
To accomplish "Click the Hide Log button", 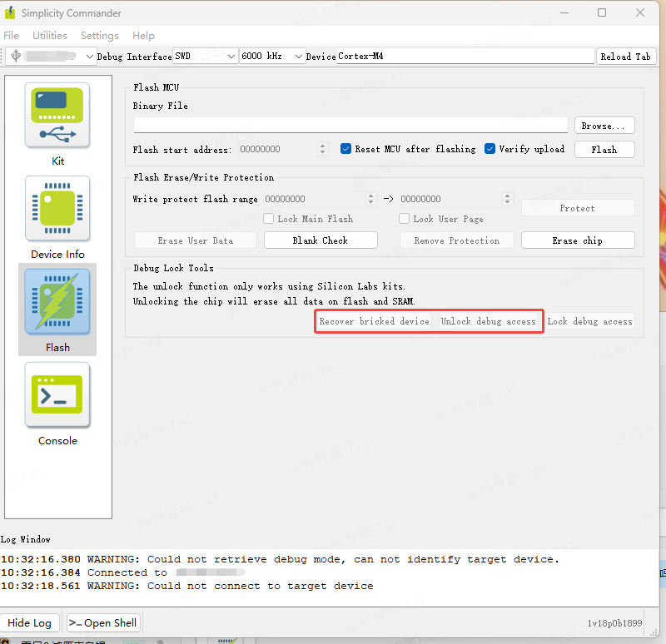I will pyautogui.click(x=30, y=622).
